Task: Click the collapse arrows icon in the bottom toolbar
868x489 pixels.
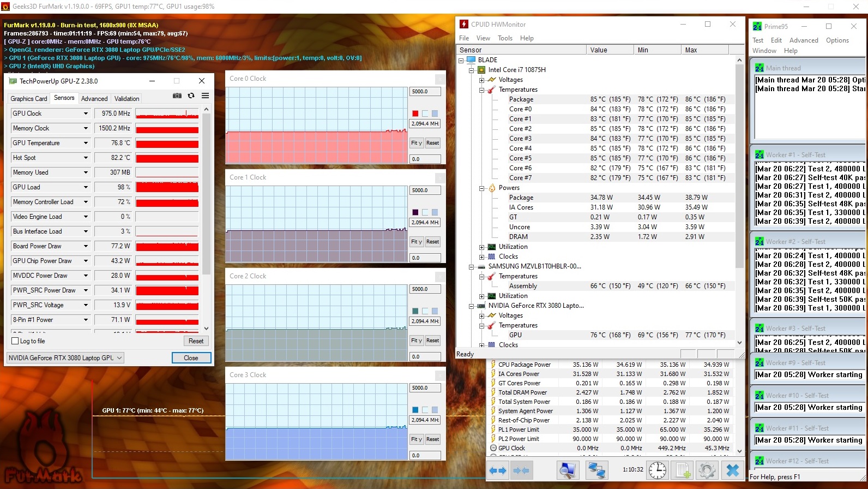Action: [x=521, y=470]
